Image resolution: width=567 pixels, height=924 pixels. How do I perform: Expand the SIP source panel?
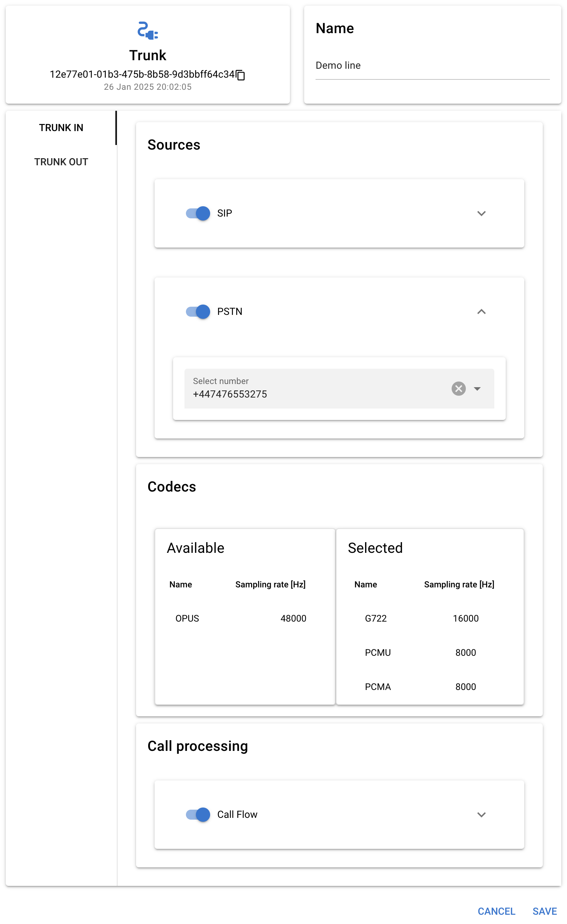481,213
